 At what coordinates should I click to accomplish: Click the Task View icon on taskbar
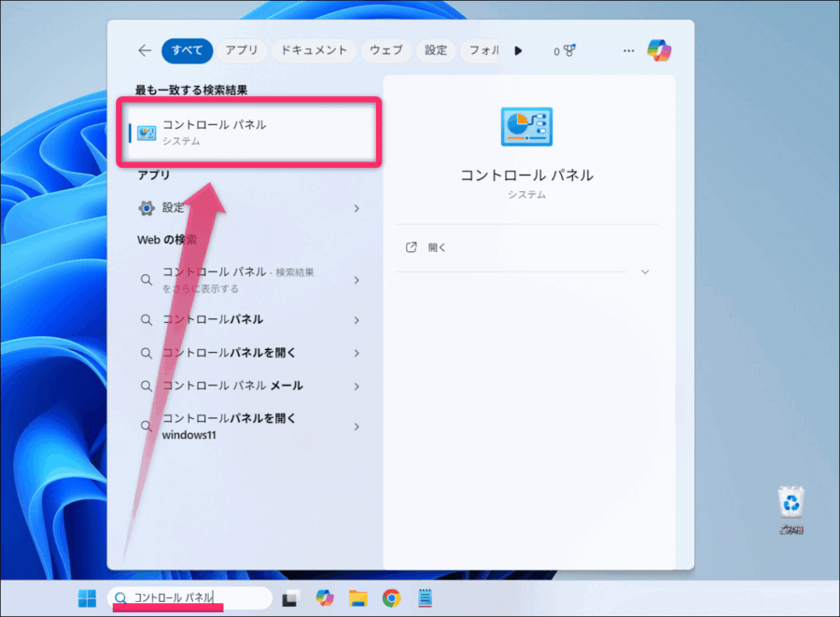coord(290,598)
